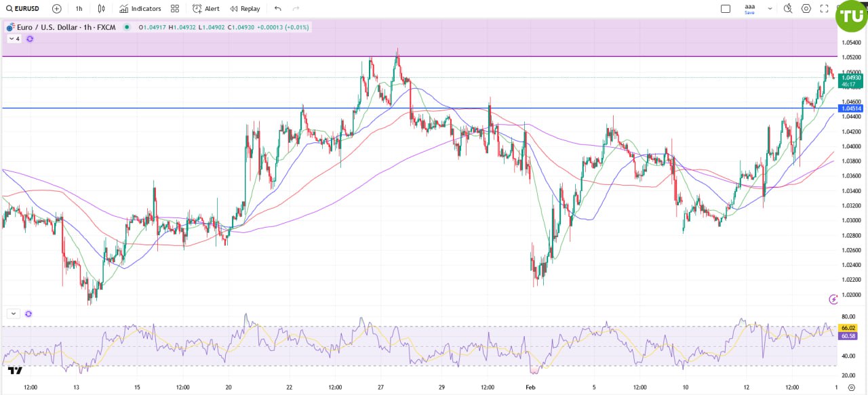Click the price change +0.00013 (+0.01%)
This screenshot has width=868, height=395.
point(283,28)
